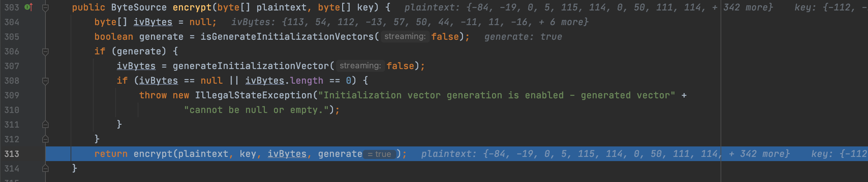The height and width of the screenshot is (182, 868).
Task: Collapse the if (generate) block fold marker
Action: (x=45, y=52)
